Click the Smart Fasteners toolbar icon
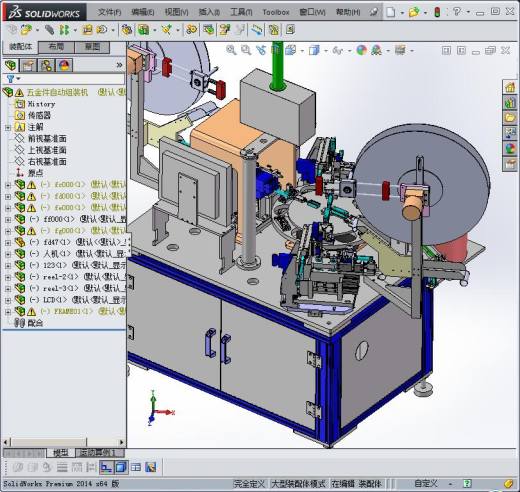 click(x=88, y=30)
